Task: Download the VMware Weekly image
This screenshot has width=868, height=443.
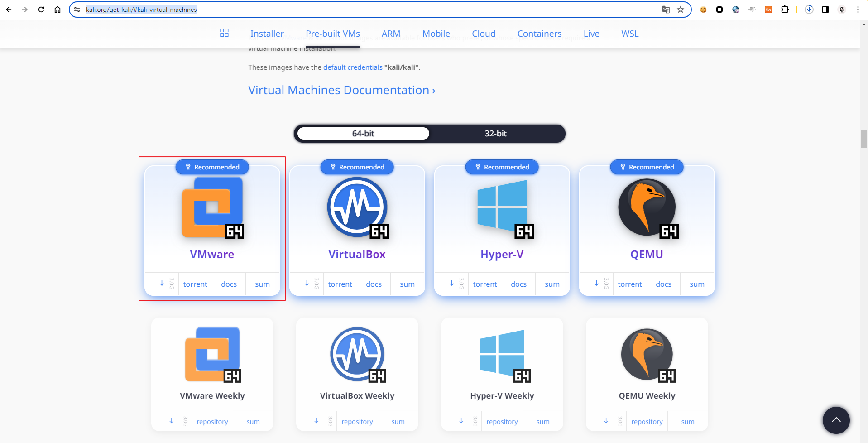Action: 172,422
